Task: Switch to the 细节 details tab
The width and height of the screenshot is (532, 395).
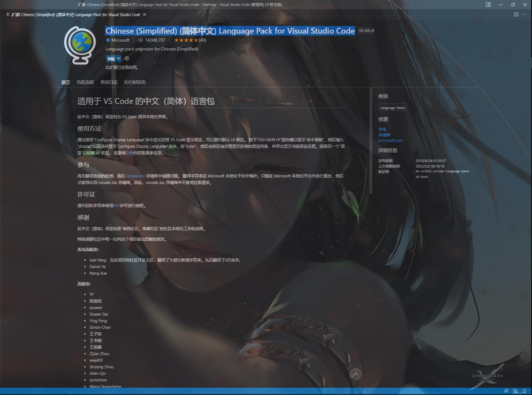Action: point(66,82)
